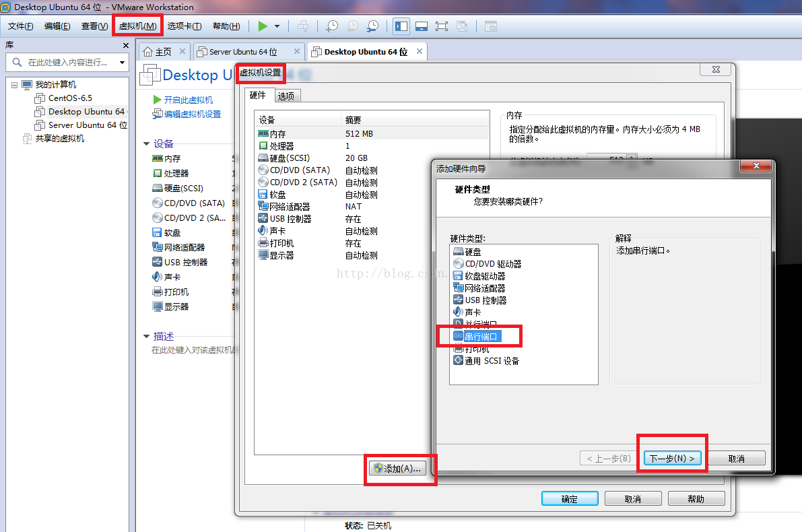Click the green power-on play icon
802x532 pixels.
pyautogui.click(x=263, y=26)
